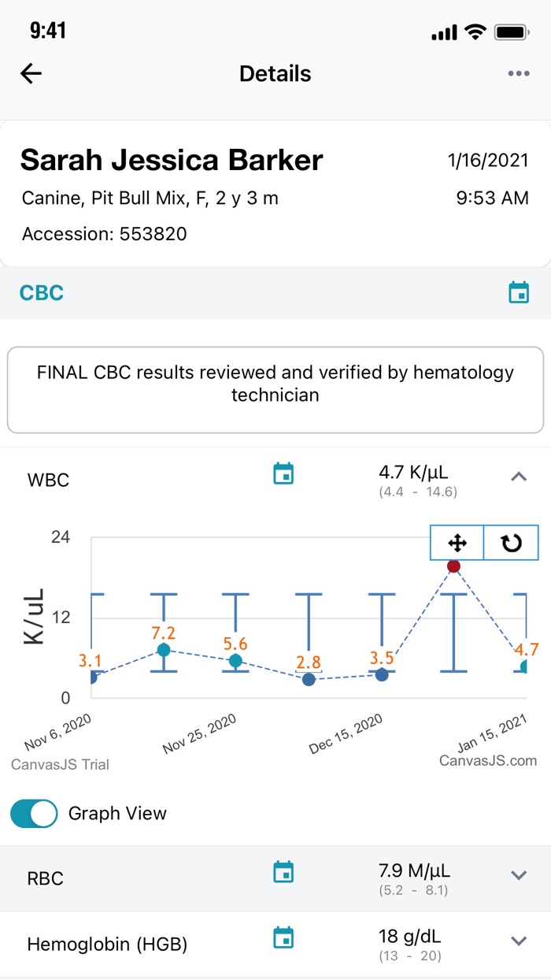Select the chart pan tool icon
This screenshot has width=551, height=980.
pyautogui.click(x=457, y=543)
